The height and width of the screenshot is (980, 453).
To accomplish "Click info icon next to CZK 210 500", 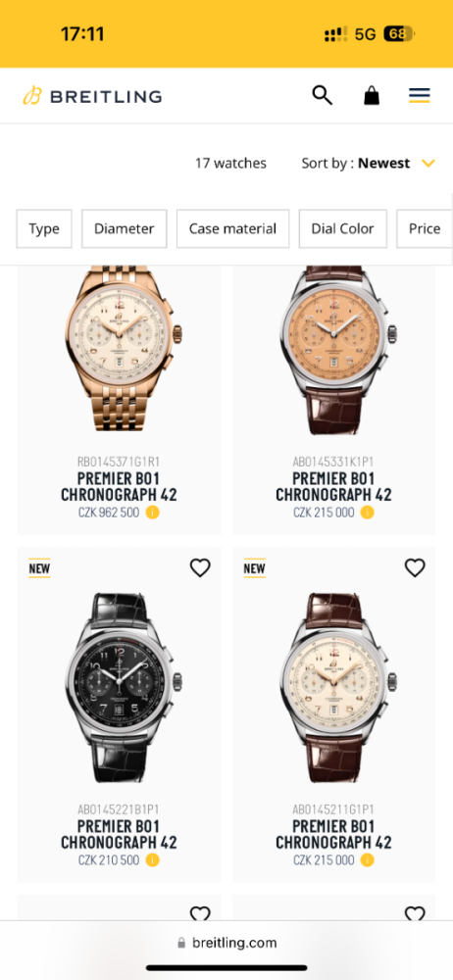I will (x=153, y=860).
